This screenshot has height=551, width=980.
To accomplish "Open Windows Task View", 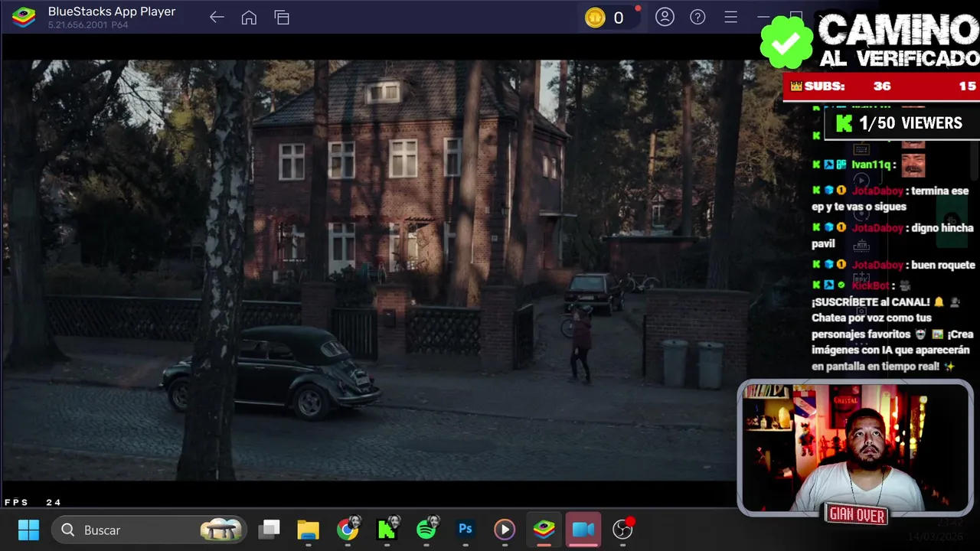I will (269, 530).
